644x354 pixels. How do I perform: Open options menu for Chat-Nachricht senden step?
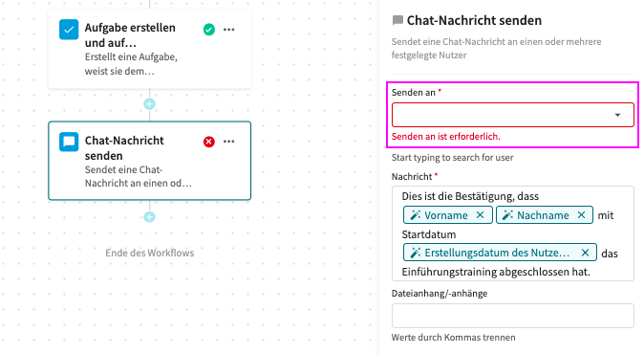pyautogui.click(x=228, y=142)
